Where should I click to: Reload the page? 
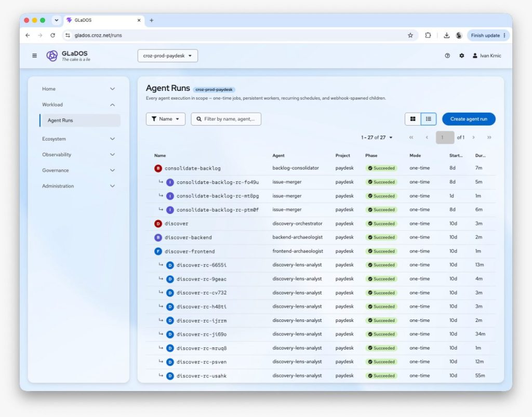pos(52,35)
